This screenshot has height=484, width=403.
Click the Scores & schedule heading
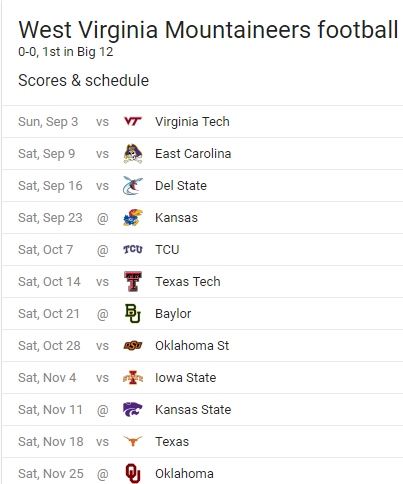pyautogui.click(x=84, y=80)
